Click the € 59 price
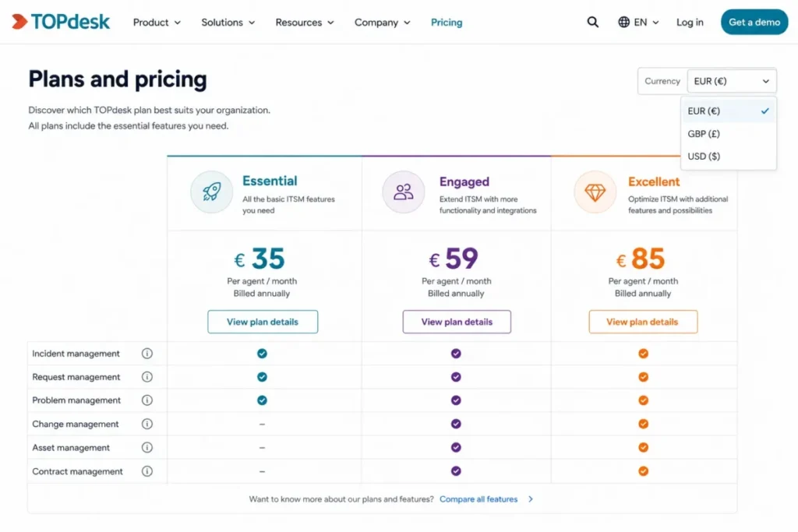 click(x=454, y=259)
